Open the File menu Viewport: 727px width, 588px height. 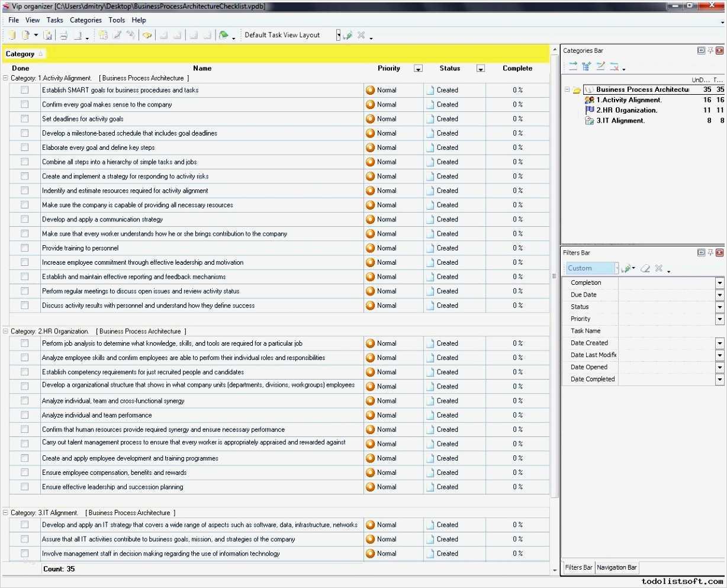(x=14, y=20)
